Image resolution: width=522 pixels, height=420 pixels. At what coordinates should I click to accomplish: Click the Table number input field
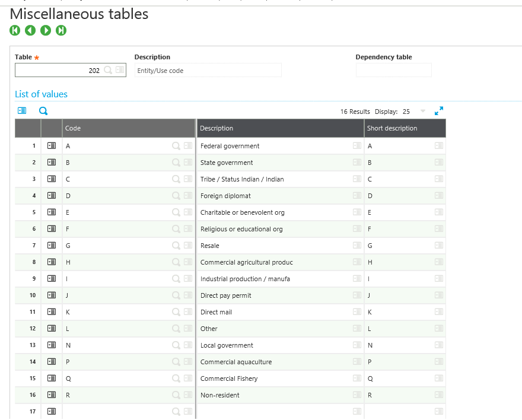[x=58, y=71]
